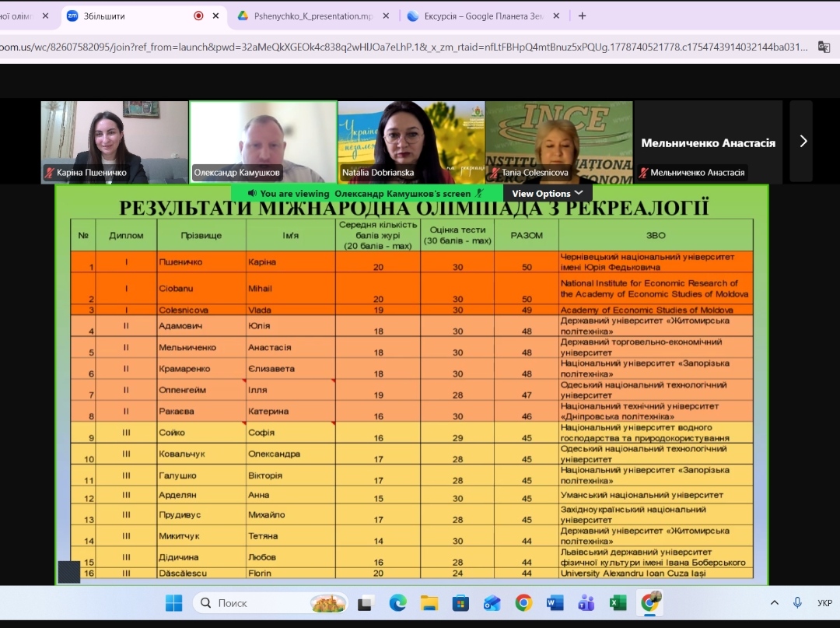Open Microsoft Store taskbar icon
840x628 pixels.
460,603
